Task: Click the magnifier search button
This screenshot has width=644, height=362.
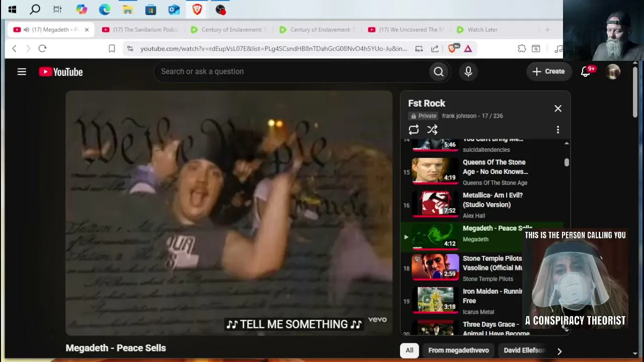Action: tap(439, 72)
